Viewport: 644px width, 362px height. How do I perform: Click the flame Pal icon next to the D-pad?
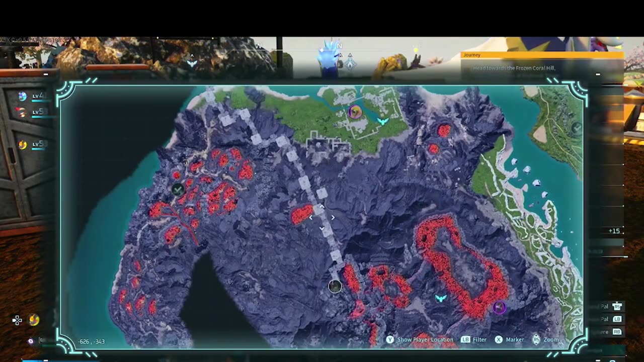pyautogui.click(x=34, y=320)
